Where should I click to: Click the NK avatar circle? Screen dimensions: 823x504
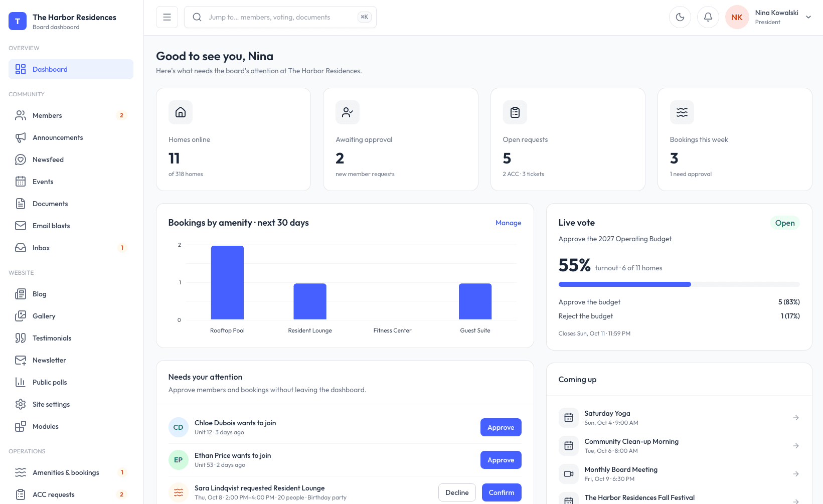[737, 17]
